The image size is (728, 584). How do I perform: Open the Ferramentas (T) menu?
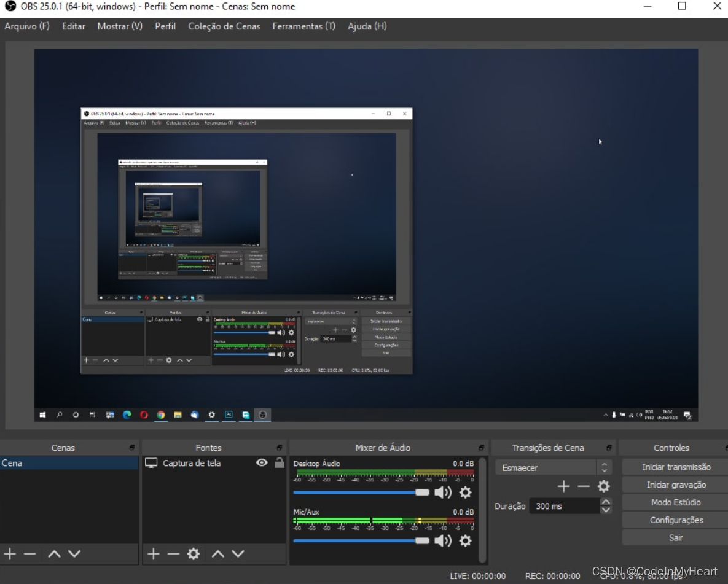pos(303,26)
